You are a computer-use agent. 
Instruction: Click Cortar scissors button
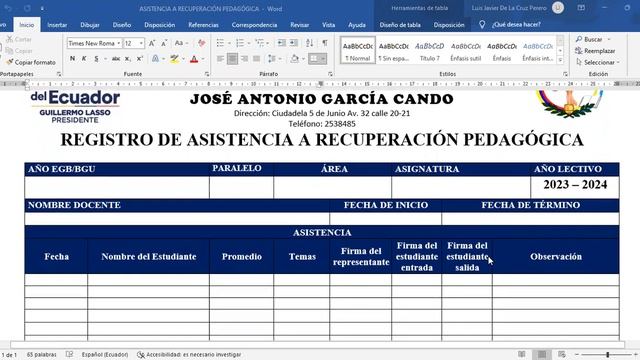point(19,39)
